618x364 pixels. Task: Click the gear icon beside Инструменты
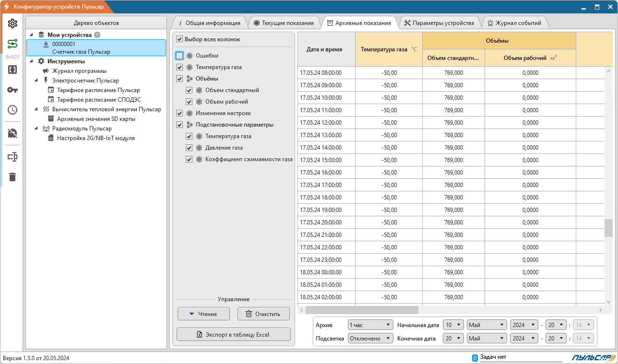[41, 61]
